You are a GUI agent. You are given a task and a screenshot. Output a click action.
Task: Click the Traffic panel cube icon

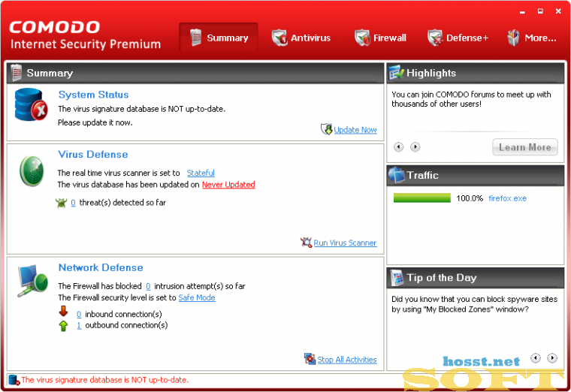(397, 175)
